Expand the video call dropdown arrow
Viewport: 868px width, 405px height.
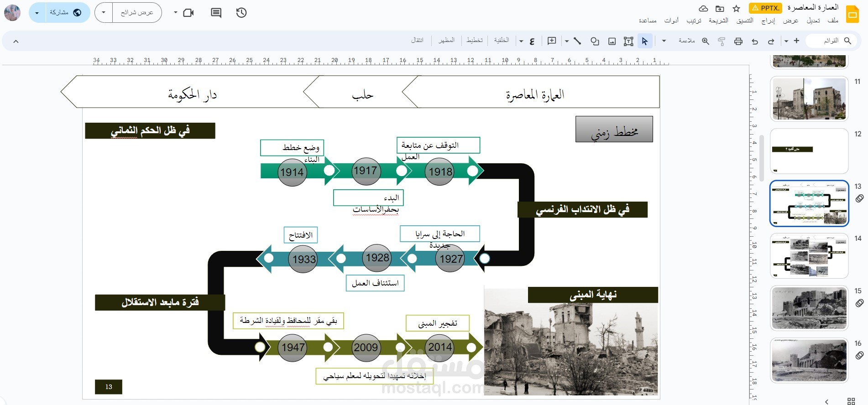pos(176,13)
